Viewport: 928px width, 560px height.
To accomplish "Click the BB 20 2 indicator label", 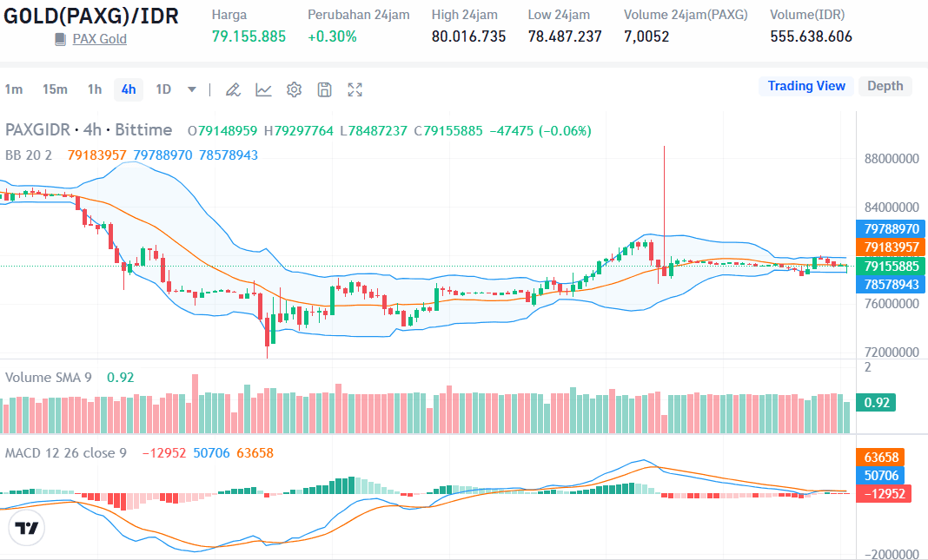I will 26,155.
